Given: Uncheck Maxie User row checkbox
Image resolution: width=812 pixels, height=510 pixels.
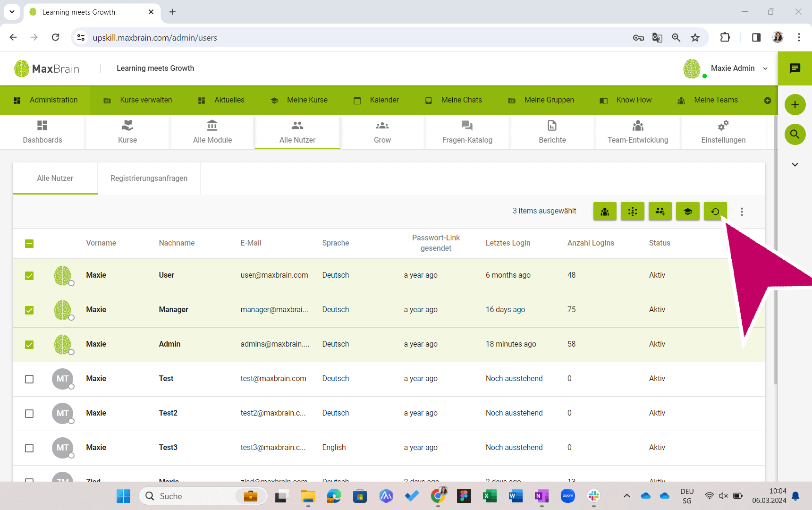Looking at the screenshot, I should tap(29, 276).
